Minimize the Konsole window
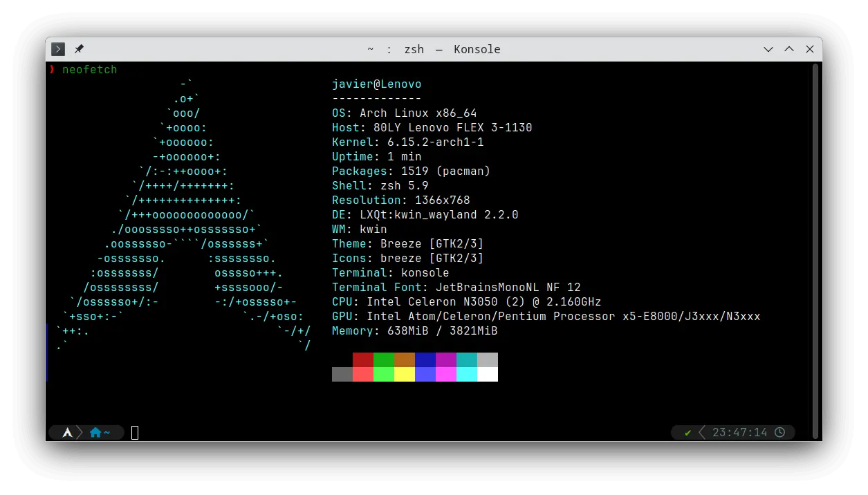868x495 pixels. coord(768,49)
